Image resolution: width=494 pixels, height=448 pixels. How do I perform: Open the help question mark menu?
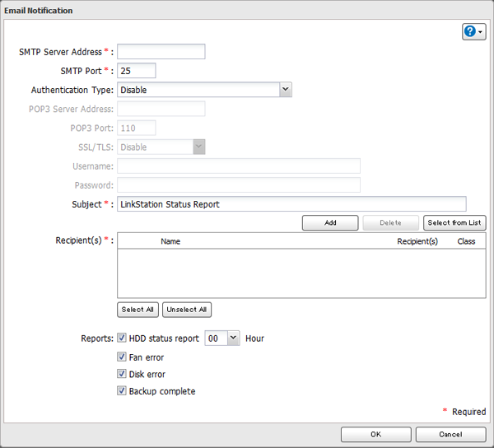click(x=474, y=31)
